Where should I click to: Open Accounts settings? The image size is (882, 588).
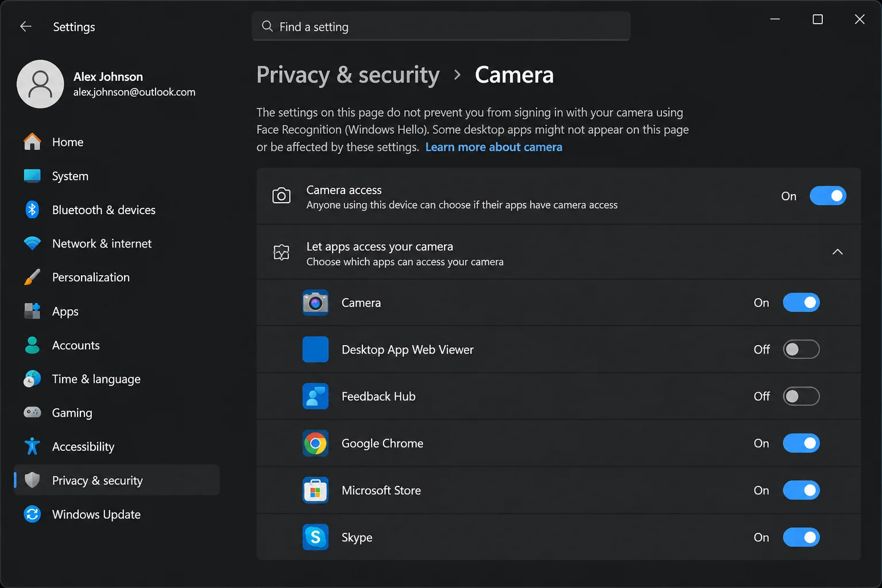[x=117, y=345]
